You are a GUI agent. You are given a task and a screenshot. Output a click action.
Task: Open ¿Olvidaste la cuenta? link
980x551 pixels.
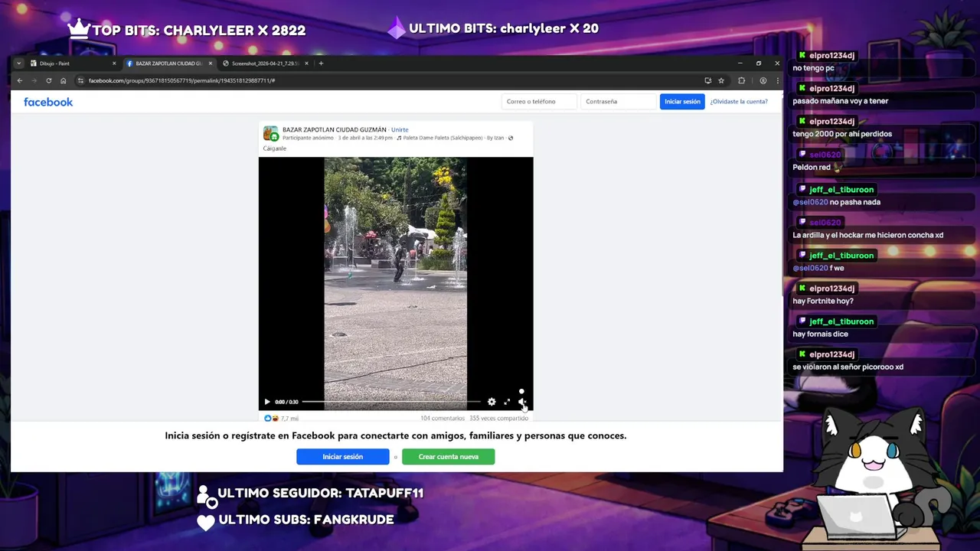(739, 101)
